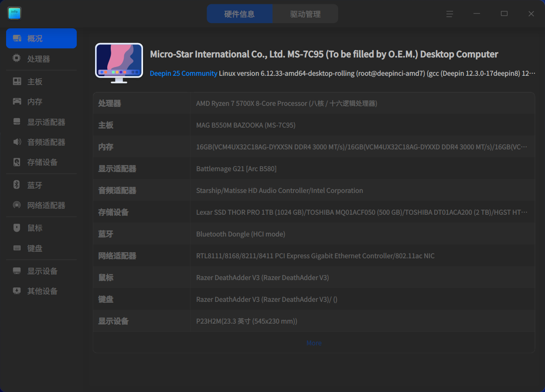The image size is (545, 392).
Task: Select the Starship/Matisse HD Audio Controller value
Action: pyautogui.click(x=279, y=191)
